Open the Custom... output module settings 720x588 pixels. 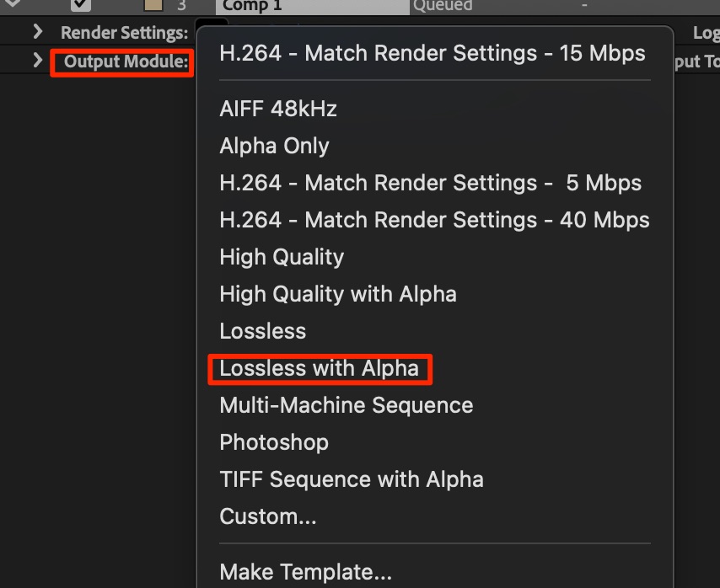(x=267, y=516)
